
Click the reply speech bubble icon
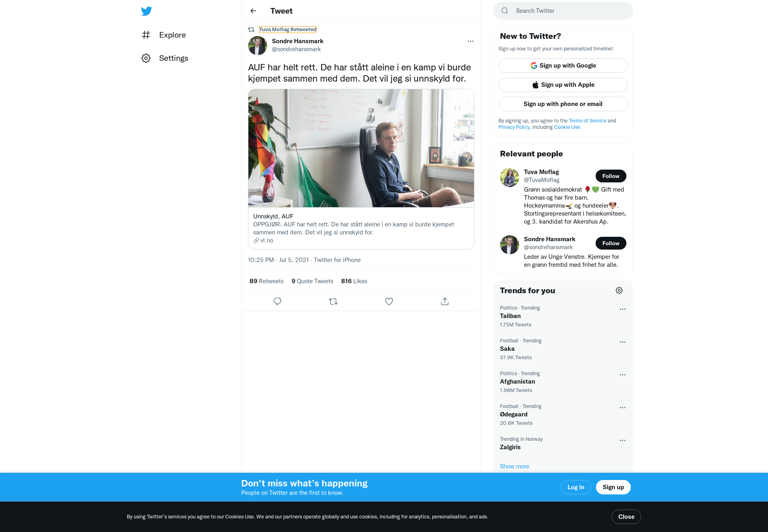(277, 301)
